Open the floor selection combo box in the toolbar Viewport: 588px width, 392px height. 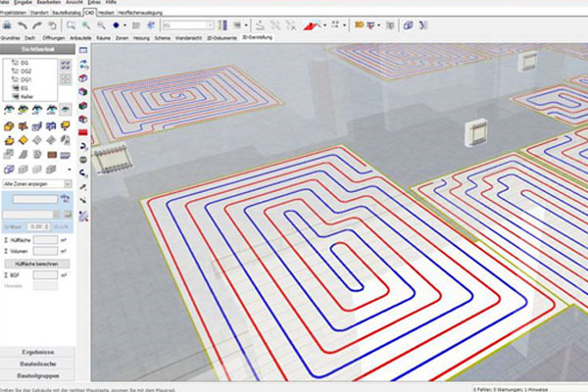[188, 25]
